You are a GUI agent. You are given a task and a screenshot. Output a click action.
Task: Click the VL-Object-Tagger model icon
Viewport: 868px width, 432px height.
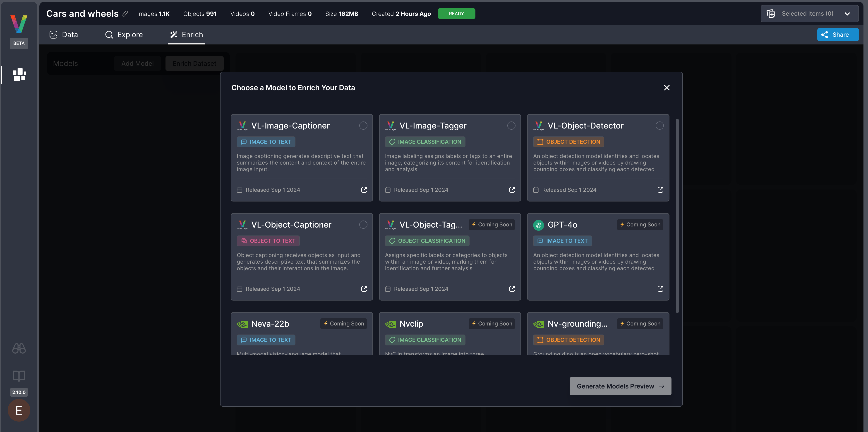point(390,225)
